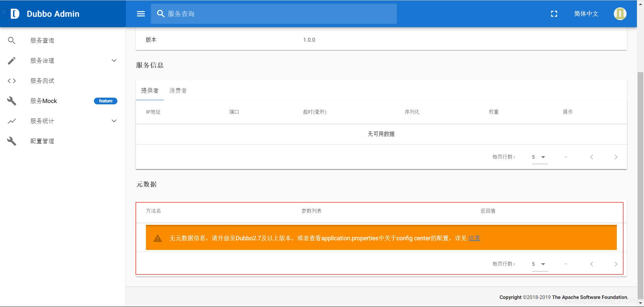This screenshot has height=307, width=644.
Task: Open 配置管理 in the sidebar
Action: tap(63, 141)
